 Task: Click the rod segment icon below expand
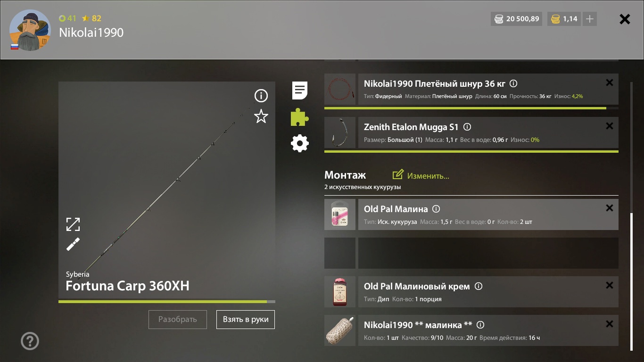[x=73, y=244]
